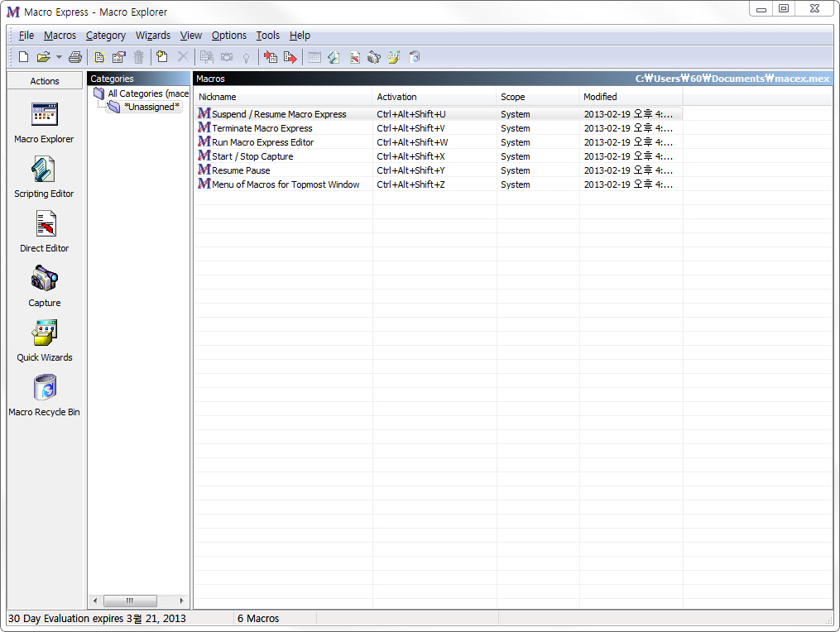840x632 pixels.
Task: Click the gray X delete toolbar icon
Action: [183, 57]
